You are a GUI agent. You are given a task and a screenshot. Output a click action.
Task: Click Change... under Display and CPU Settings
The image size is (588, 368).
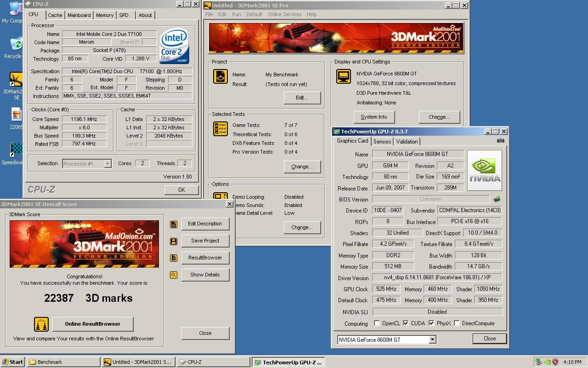439,117
